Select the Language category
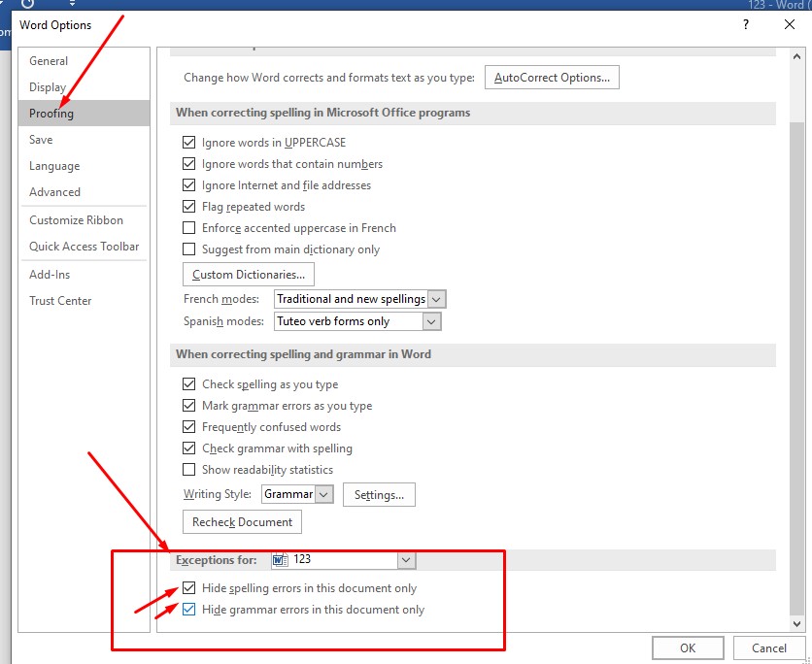812x664 pixels. pyautogui.click(x=84, y=166)
